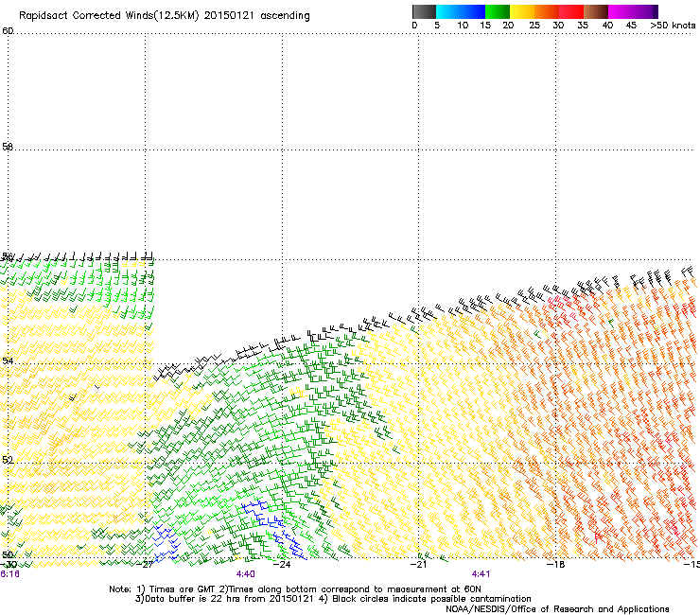Select the gray 0-5 knots color band
700x615 pixels.
pos(424,11)
